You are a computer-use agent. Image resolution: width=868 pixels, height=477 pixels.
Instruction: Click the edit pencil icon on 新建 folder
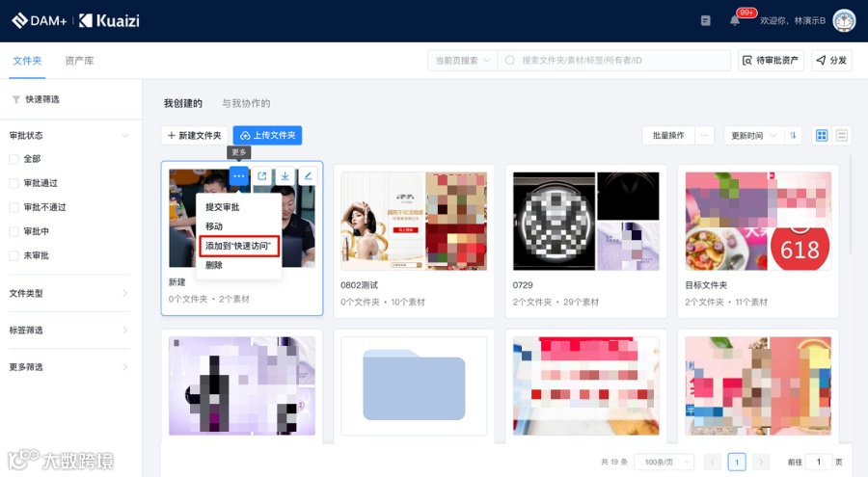coord(308,176)
